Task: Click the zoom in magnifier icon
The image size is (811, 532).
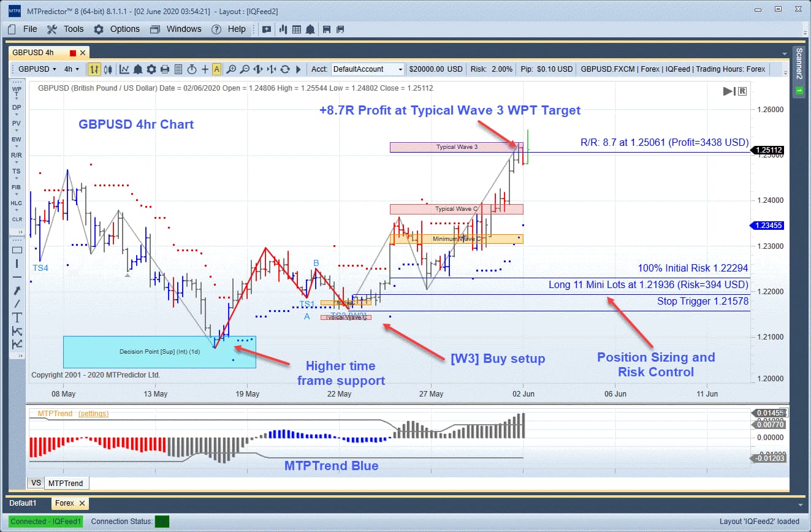Action: [232, 69]
